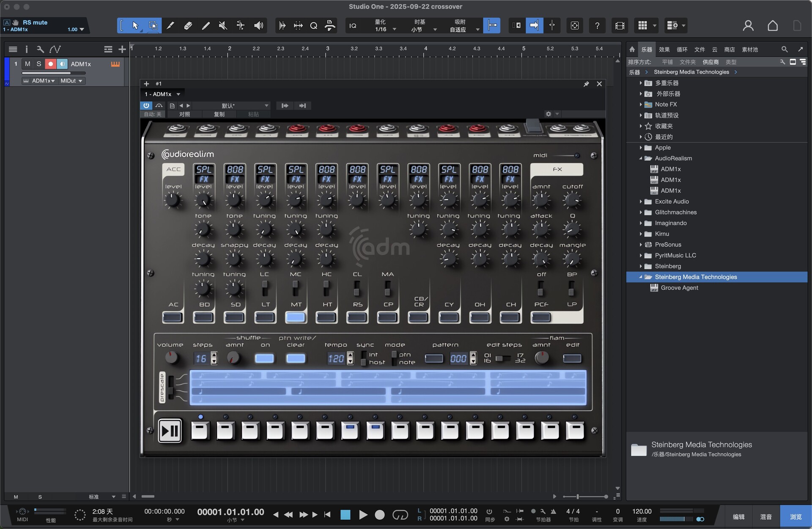The height and width of the screenshot is (529, 812).
Task: Open the help question mark
Action: (x=597, y=26)
